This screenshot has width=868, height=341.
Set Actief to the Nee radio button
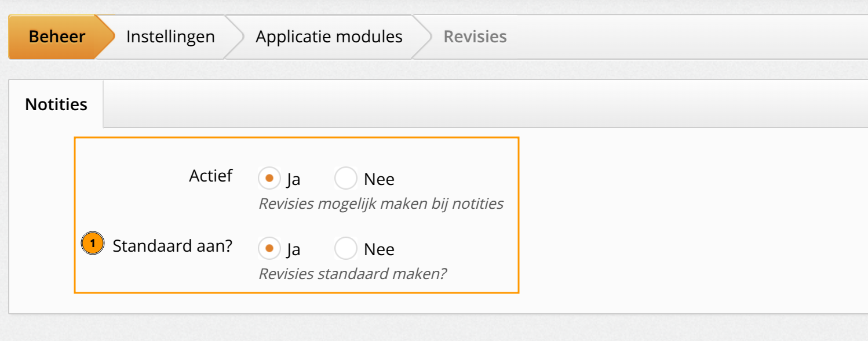click(346, 178)
